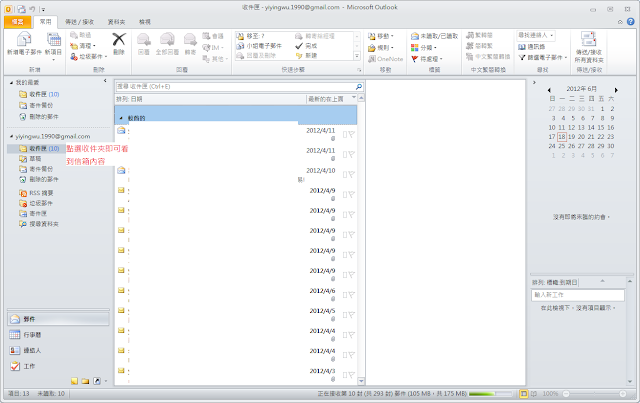Select date 18 in the June 2012 calendar
The width and height of the screenshot is (640, 403).
(x=562, y=137)
